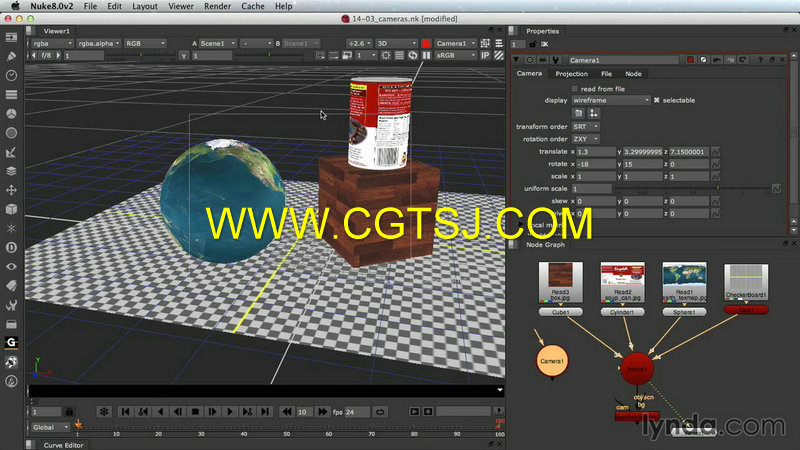Click the region of interest icon in viewer

(386, 55)
